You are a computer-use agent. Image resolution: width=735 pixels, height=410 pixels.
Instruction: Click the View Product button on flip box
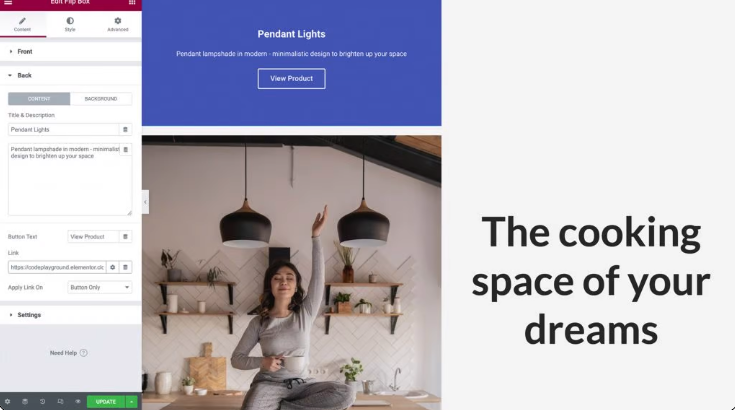(x=291, y=79)
